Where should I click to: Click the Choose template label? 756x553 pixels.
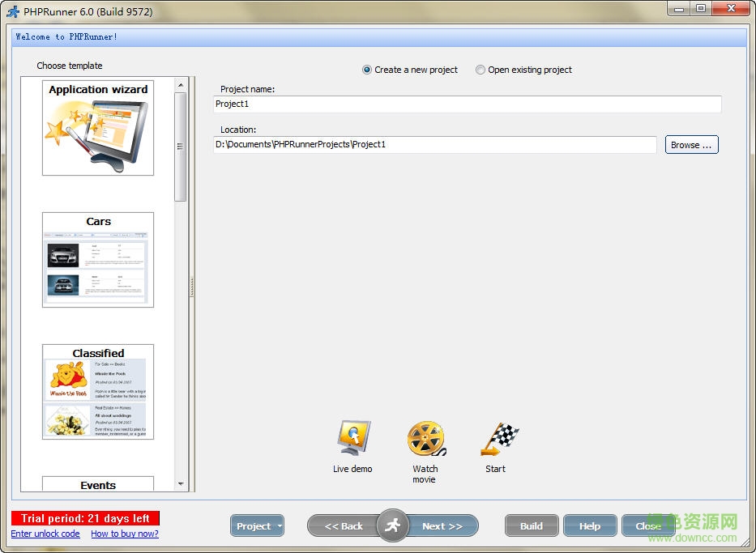pyautogui.click(x=70, y=66)
